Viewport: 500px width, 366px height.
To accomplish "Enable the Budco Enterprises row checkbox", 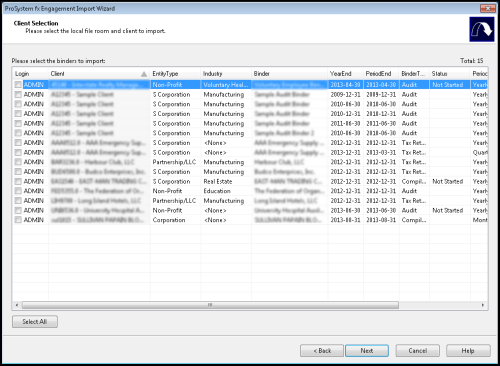I will (x=18, y=172).
